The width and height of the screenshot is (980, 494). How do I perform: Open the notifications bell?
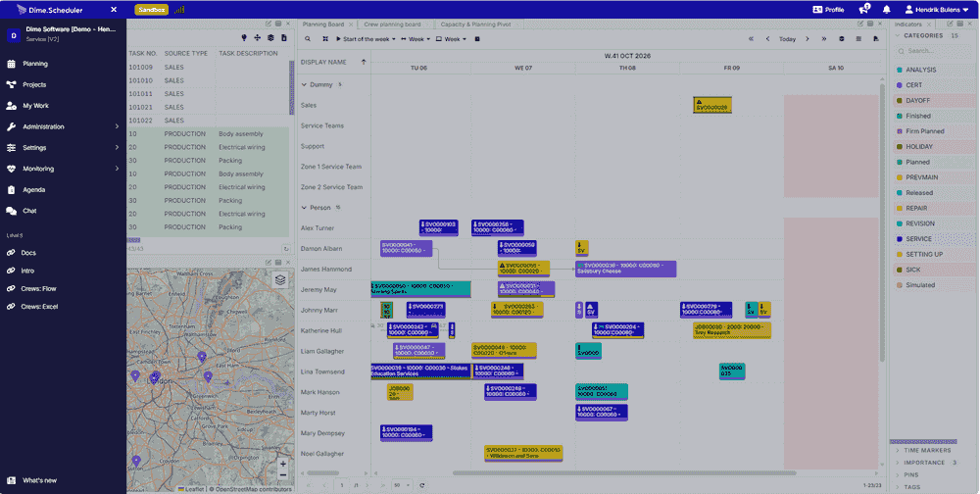[886, 10]
